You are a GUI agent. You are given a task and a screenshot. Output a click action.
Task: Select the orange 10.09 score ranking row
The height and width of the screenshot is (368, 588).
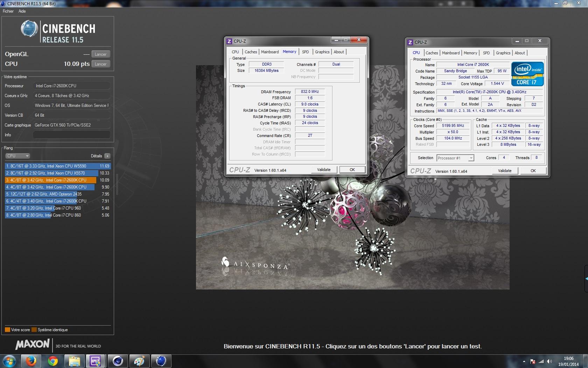pos(58,180)
